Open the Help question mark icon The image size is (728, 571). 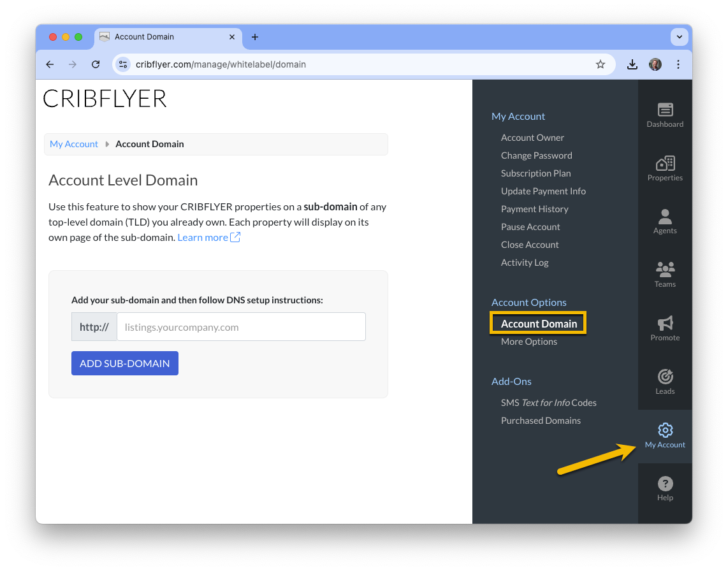665,484
